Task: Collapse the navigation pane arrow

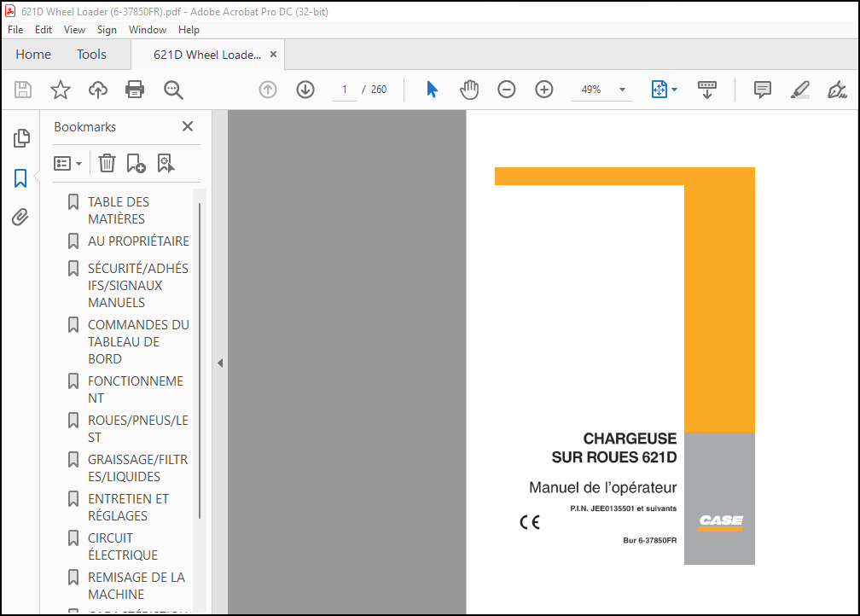Action: click(220, 363)
